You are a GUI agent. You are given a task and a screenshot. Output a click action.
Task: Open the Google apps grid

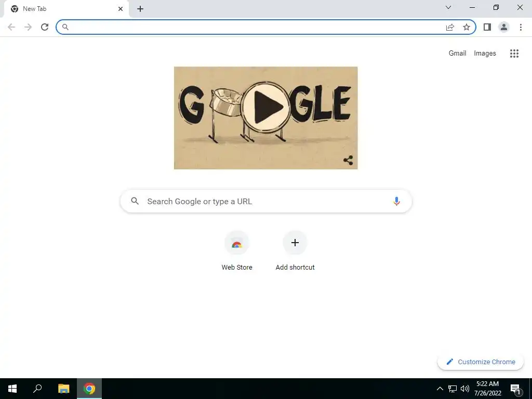click(514, 54)
